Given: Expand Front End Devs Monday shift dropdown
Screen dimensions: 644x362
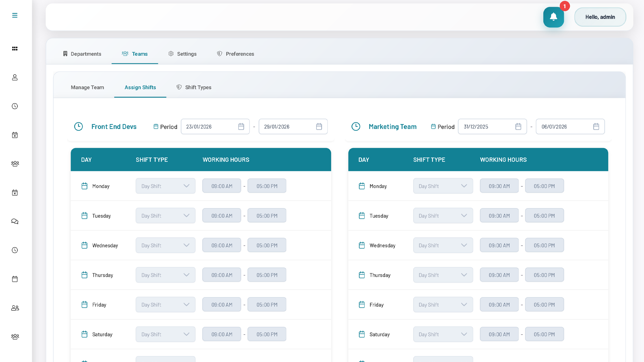Looking at the screenshot, I should pyautogui.click(x=165, y=186).
